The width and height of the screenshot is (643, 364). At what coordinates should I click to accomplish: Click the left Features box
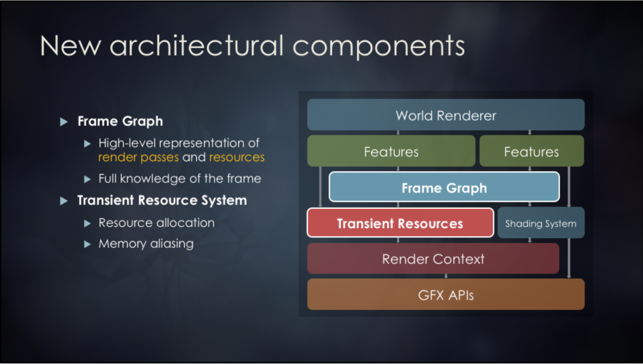pos(391,151)
